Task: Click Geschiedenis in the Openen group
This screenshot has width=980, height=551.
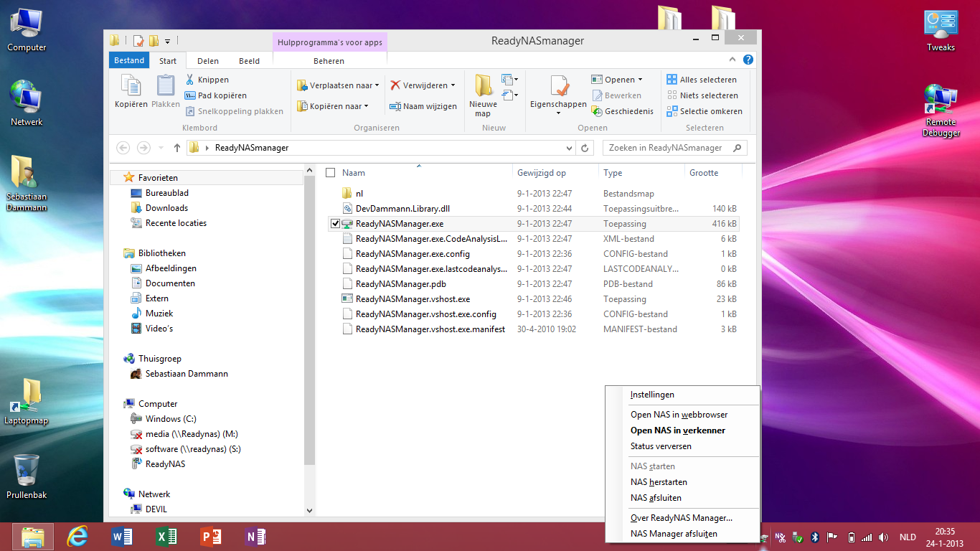Action: pos(622,111)
